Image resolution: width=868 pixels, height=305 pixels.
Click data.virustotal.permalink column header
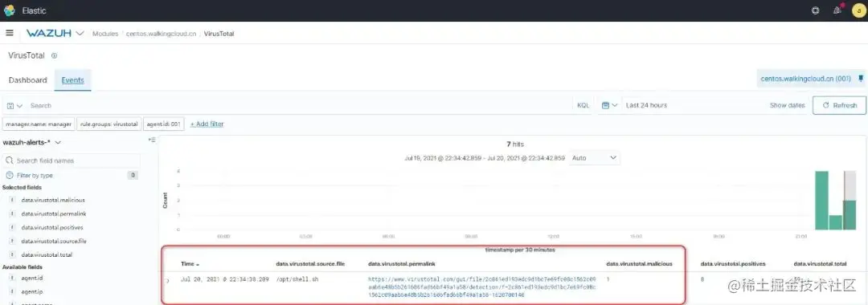click(x=401, y=264)
